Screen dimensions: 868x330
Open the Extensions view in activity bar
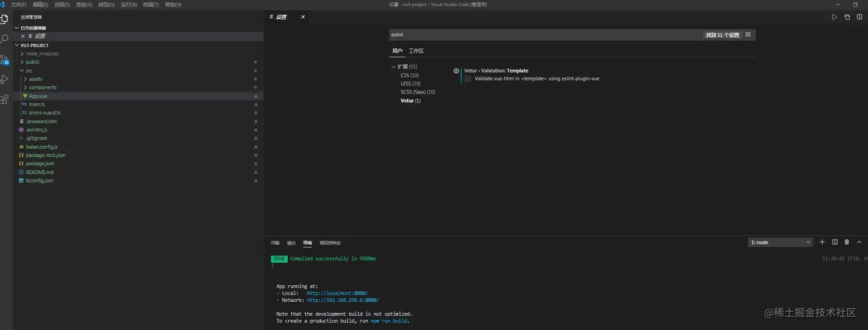(x=5, y=99)
